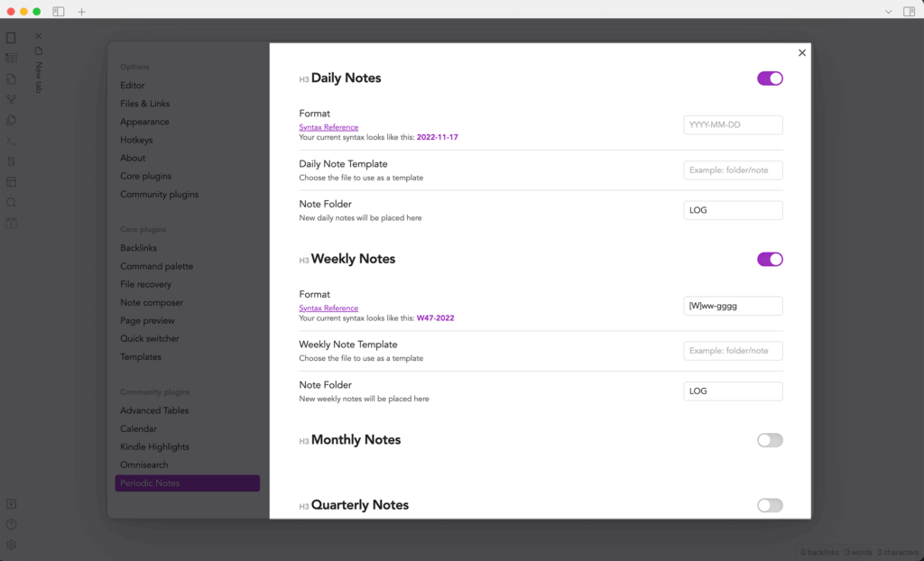Screen dimensions: 924x561
Task: Open the graph view icon in ribbon
Action: coord(11,99)
